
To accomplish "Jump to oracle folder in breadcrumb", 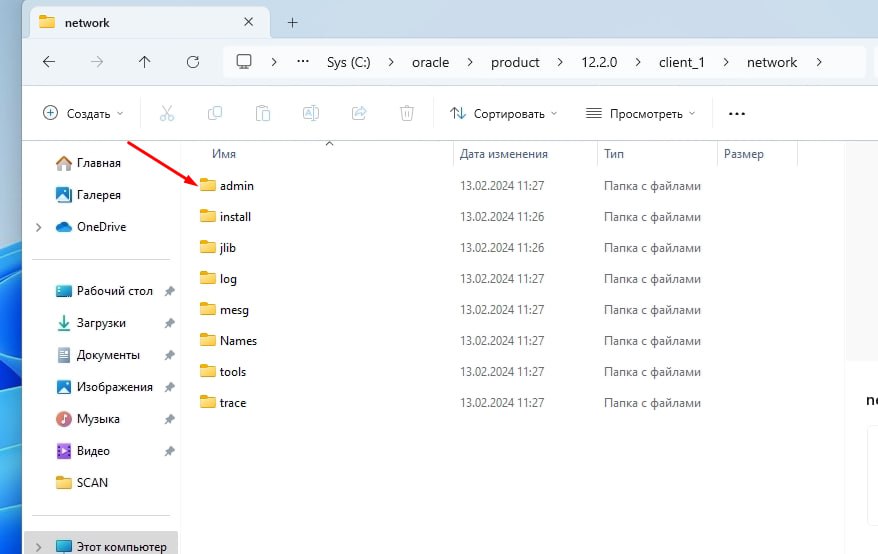I will coord(431,62).
